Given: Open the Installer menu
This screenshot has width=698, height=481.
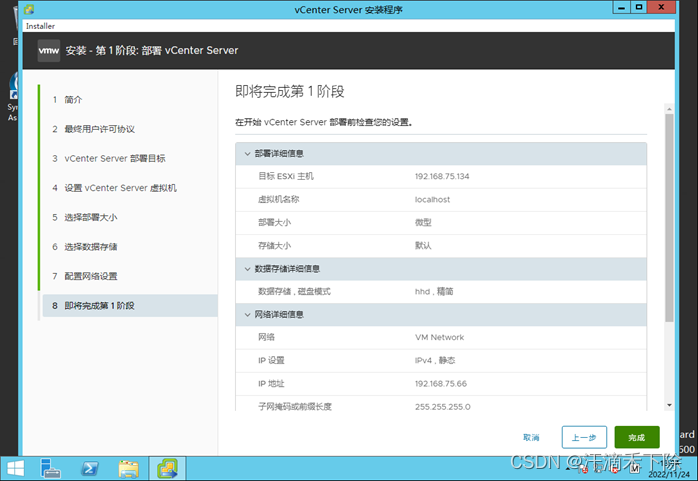Looking at the screenshot, I should (39, 25).
